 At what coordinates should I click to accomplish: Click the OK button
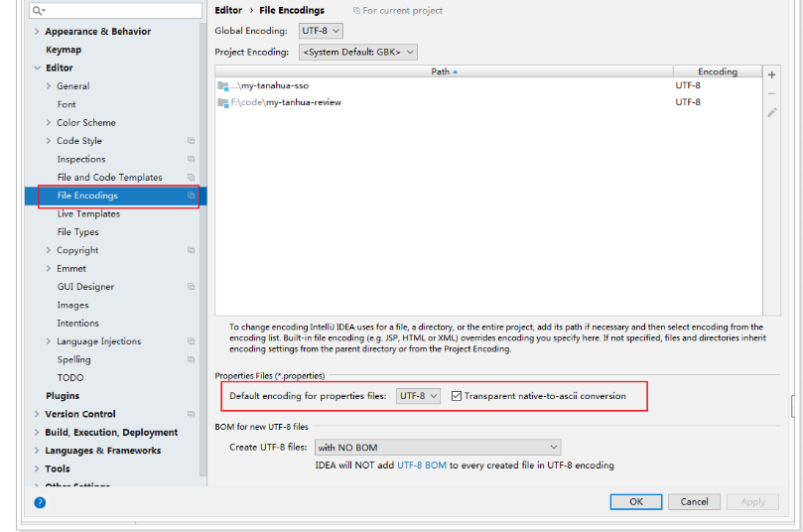click(x=636, y=502)
